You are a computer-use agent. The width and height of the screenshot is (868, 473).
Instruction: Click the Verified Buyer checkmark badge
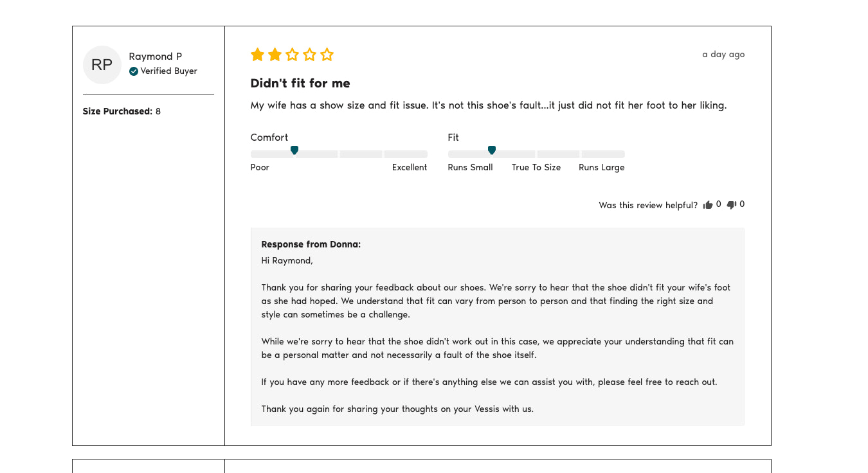point(134,71)
